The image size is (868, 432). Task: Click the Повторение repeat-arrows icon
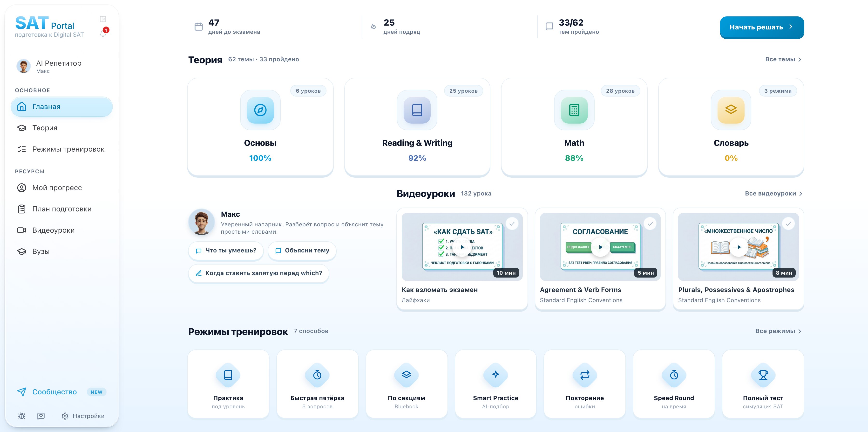pyautogui.click(x=585, y=375)
